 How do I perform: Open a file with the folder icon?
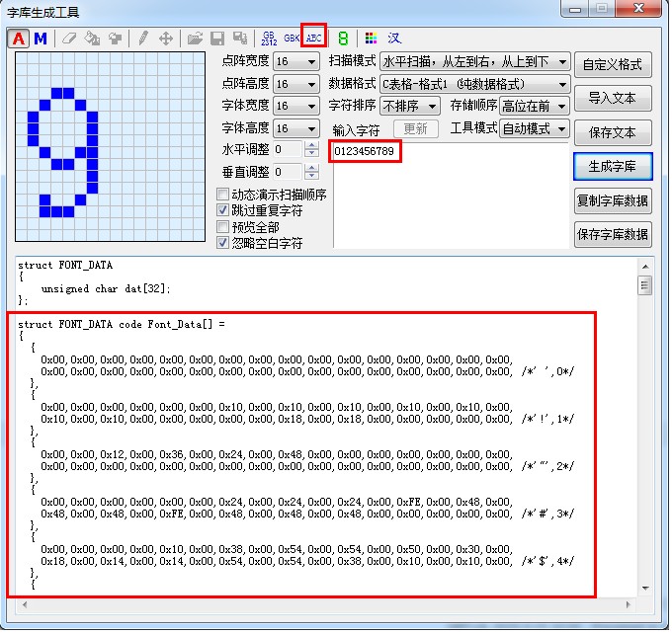click(x=195, y=39)
